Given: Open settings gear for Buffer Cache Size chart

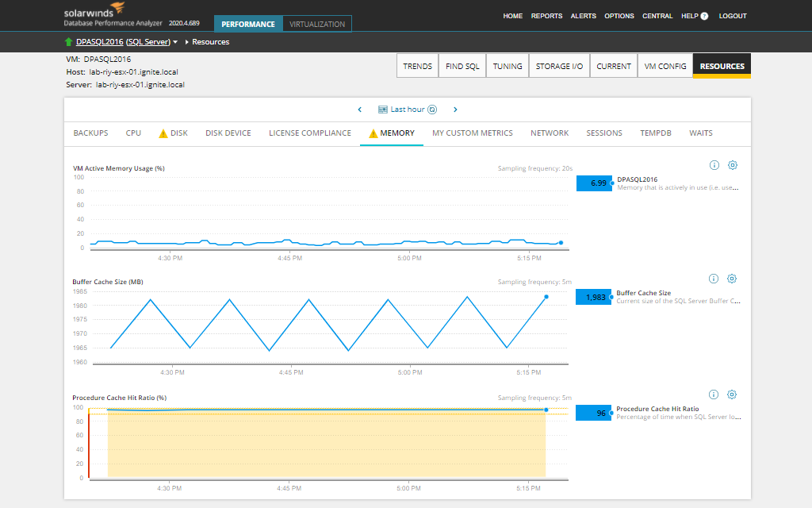Looking at the screenshot, I should pos(732,279).
